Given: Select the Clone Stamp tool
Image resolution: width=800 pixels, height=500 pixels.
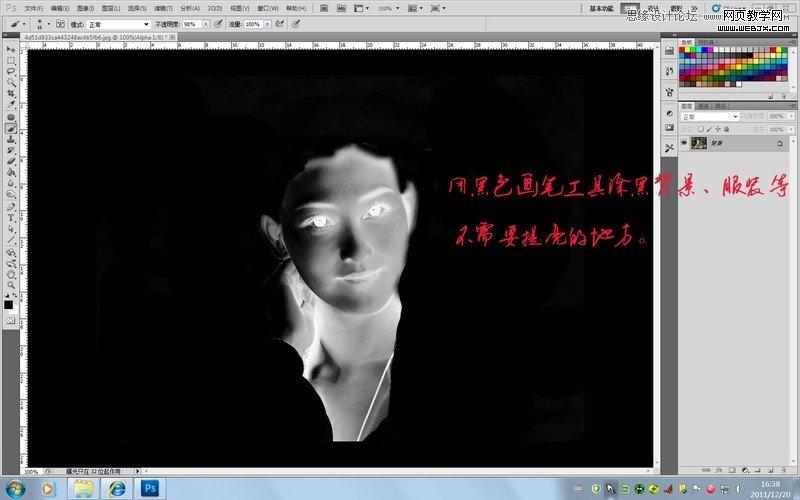Looking at the screenshot, I should click(x=10, y=140).
